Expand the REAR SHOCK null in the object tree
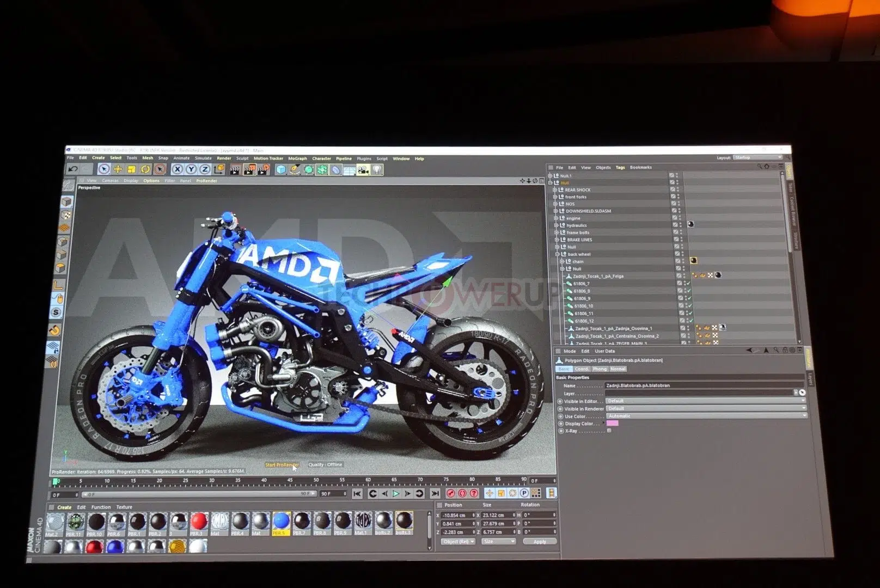Viewport: 880px width, 588px height. click(x=555, y=189)
